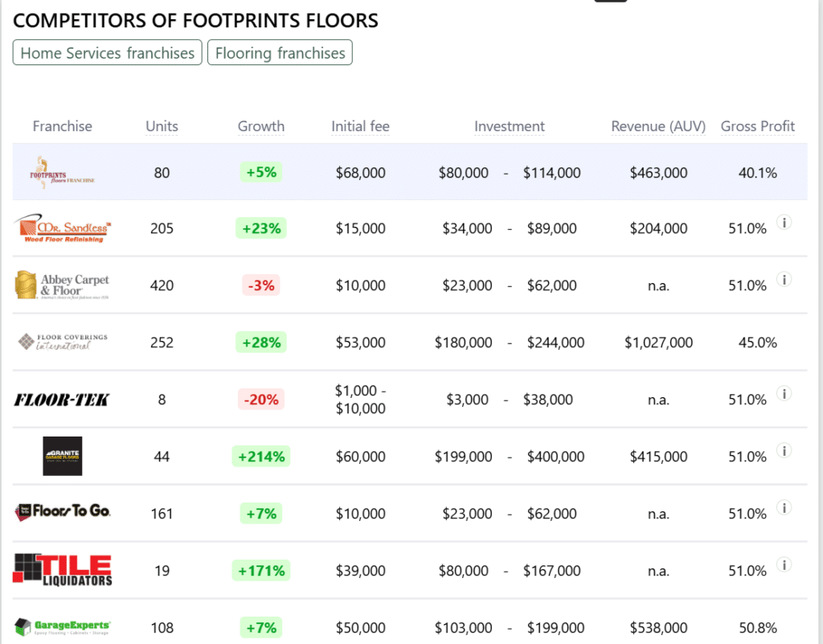This screenshot has width=823, height=644.
Task: Select the $180,000 investment minimum
Action: [x=464, y=343]
